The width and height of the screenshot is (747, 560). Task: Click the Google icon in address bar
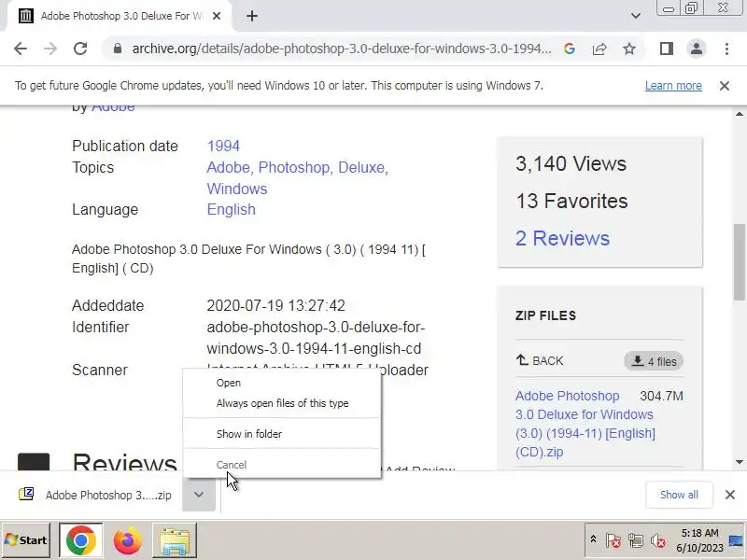[x=570, y=49]
